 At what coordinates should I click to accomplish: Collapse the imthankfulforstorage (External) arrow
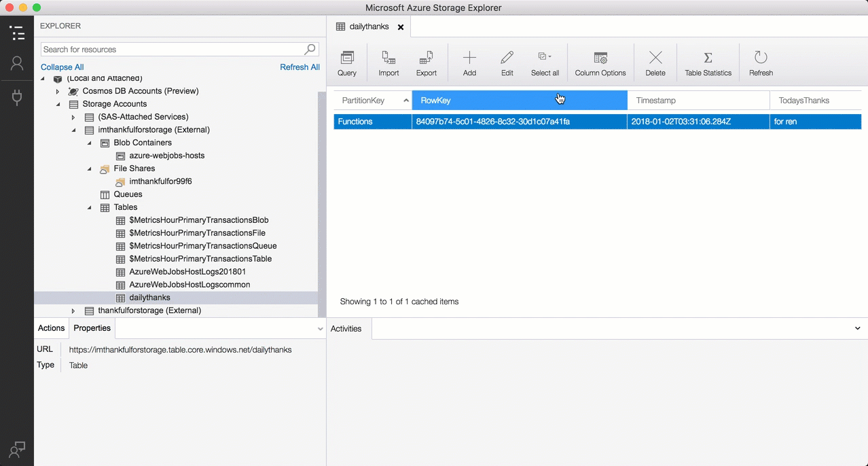click(x=73, y=130)
